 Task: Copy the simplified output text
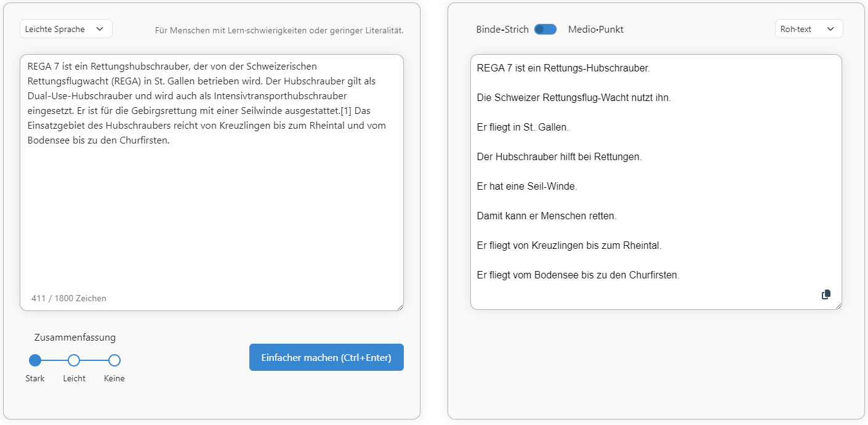pos(826,294)
